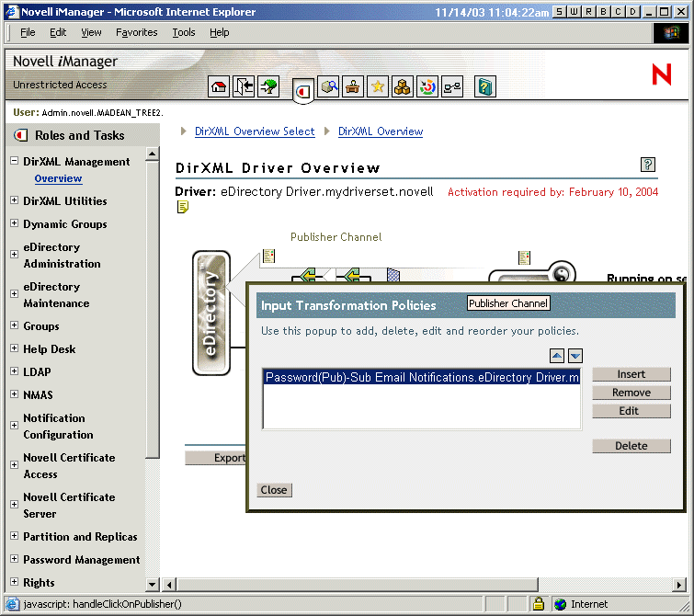Expand eDirectory Maintenance role

14,294
